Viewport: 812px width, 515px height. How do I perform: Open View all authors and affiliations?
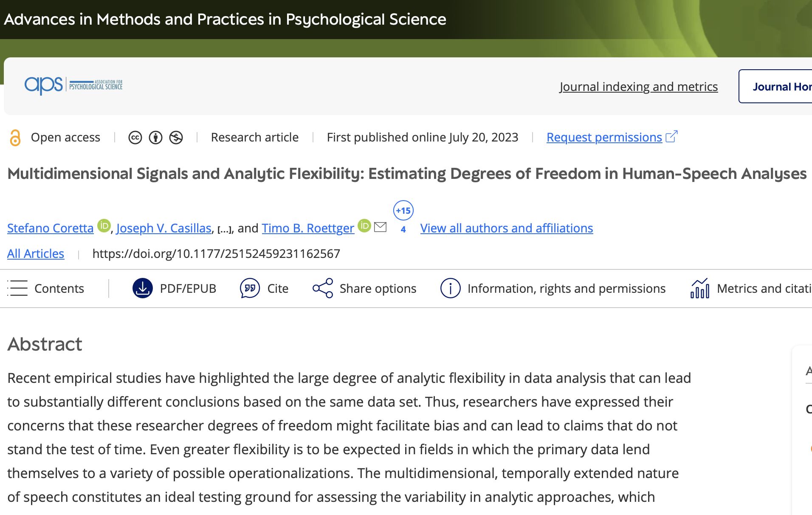[x=506, y=228]
